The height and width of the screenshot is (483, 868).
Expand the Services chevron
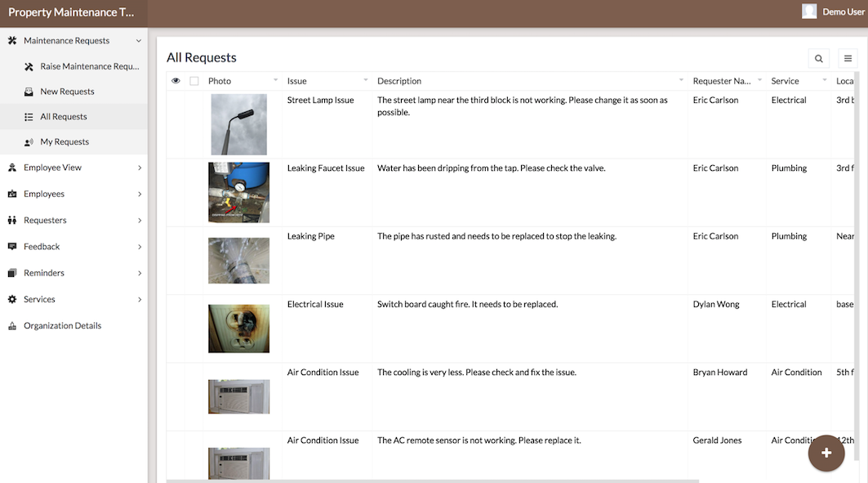[x=140, y=300]
